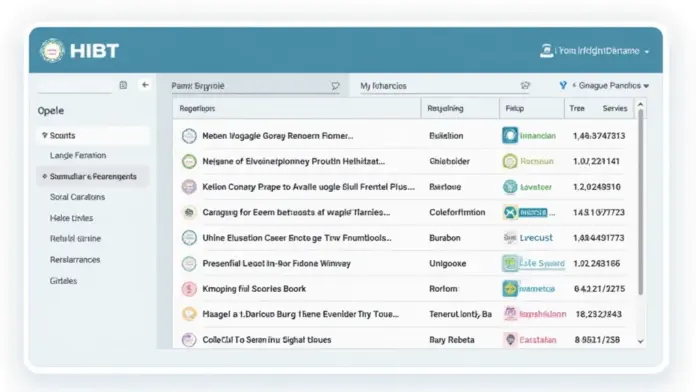696x392 pixels.
Task: Click the sidebar panel layout icon
Action: click(123, 85)
